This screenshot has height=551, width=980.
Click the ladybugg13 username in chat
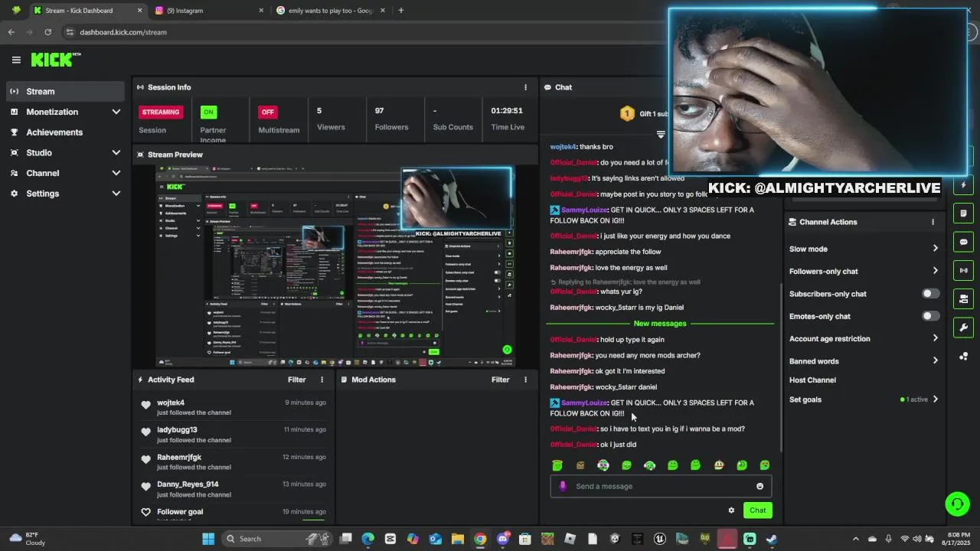[569, 178]
